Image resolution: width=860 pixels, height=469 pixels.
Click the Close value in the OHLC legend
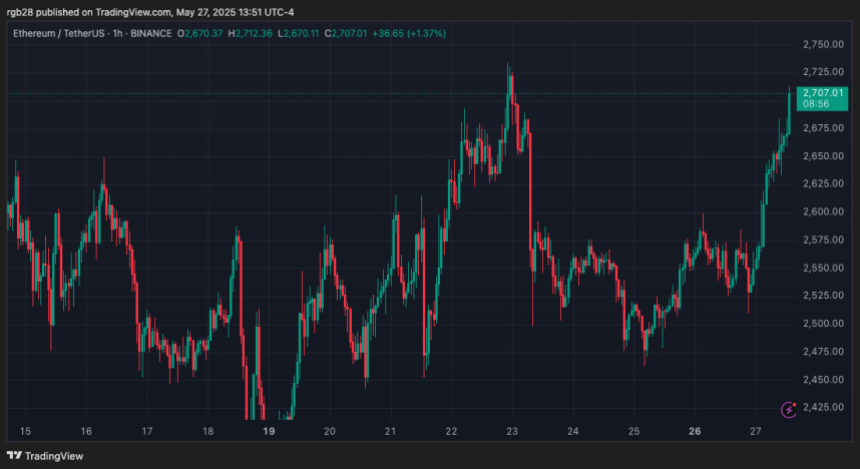356,33
